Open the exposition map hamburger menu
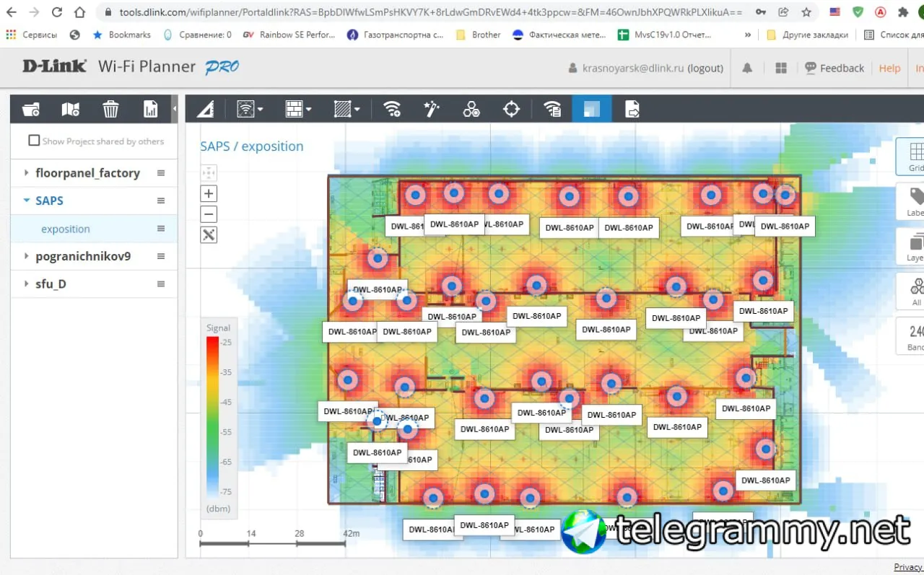Screen dimensions: 924x575 tap(161, 229)
